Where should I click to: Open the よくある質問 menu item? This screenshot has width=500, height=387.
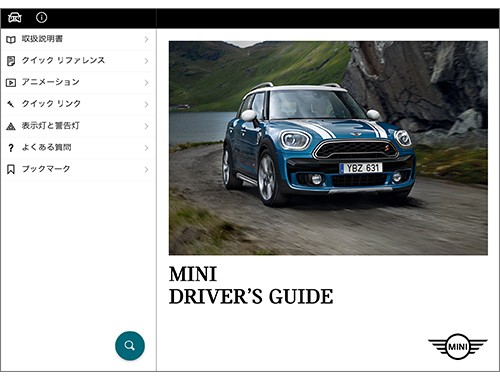(x=78, y=148)
